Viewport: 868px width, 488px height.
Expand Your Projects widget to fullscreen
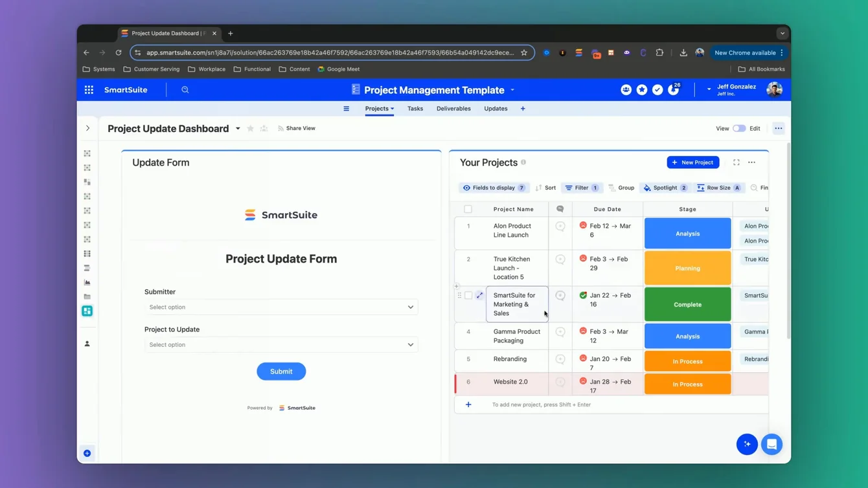point(737,162)
